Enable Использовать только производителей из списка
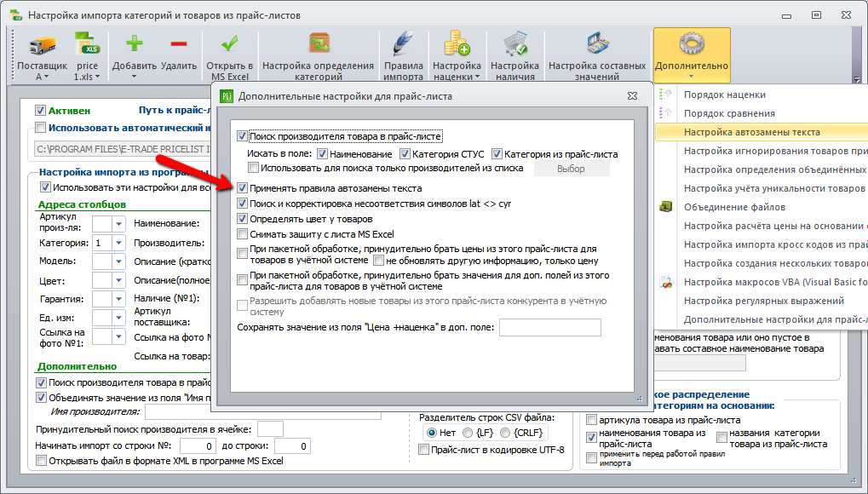This screenshot has height=494, width=868. point(253,167)
